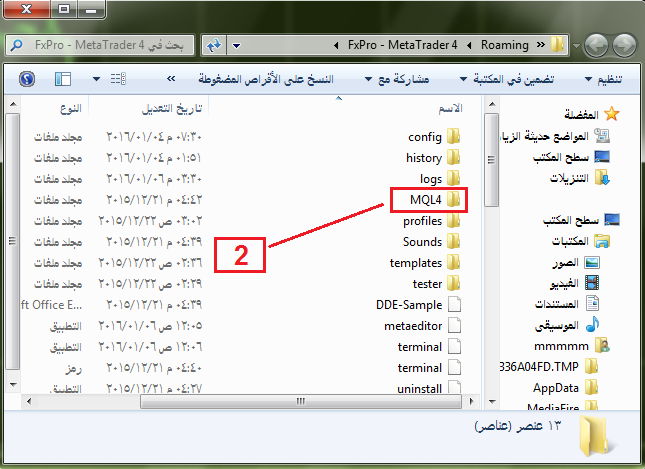Toggle the preview pane icon
645x469 pixels.
pyautogui.click(x=63, y=79)
